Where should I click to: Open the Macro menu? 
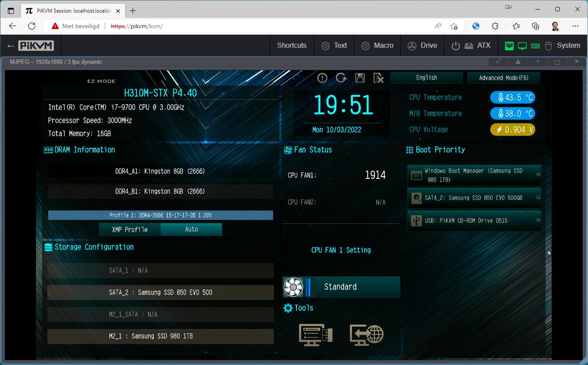click(x=377, y=46)
